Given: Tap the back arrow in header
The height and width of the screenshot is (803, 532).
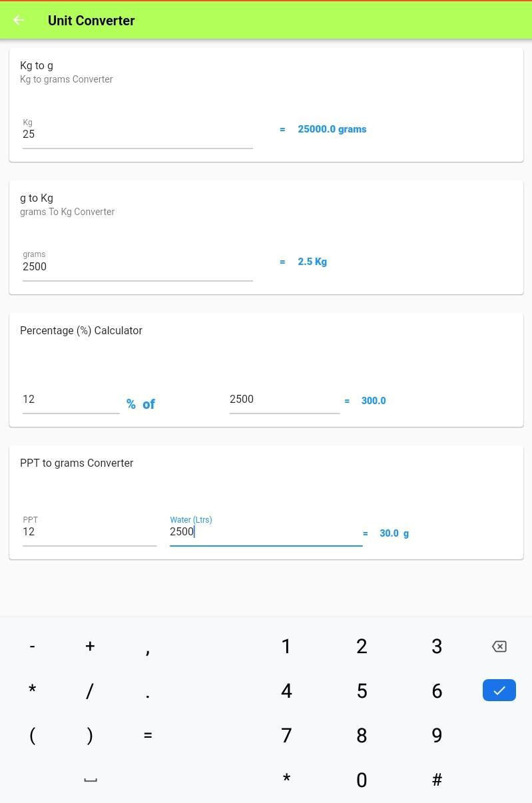Looking at the screenshot, I should coord(19,20).
